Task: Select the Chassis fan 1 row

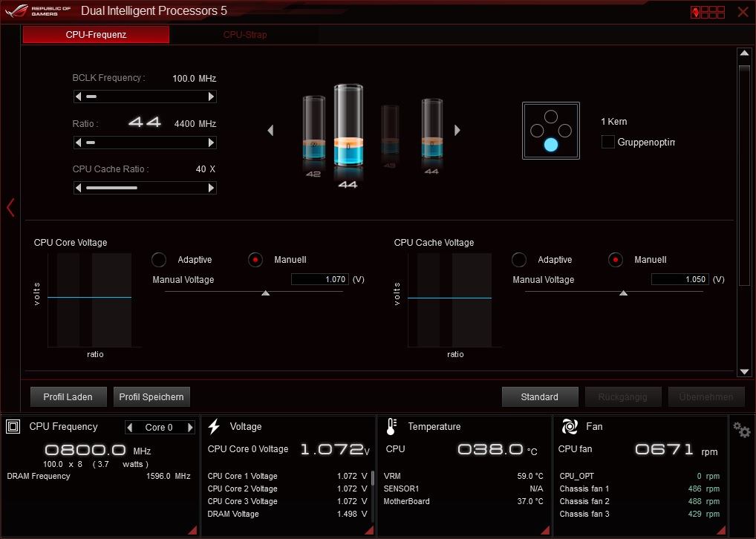Action: 639,489
